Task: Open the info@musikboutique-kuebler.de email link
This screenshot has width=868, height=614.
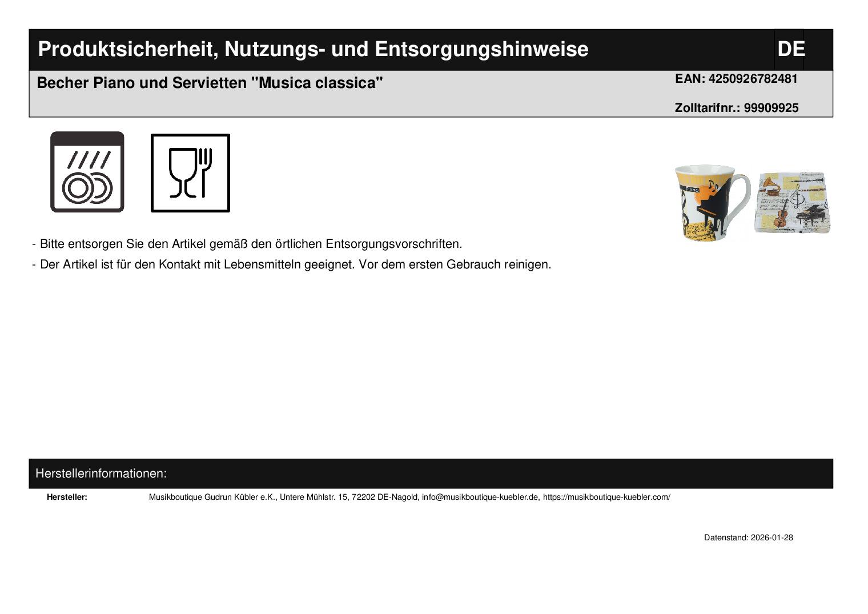Action: tap(480, 497)
